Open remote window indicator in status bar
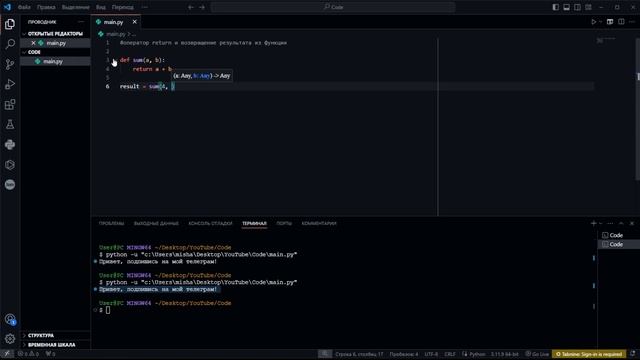The image size is (640, 360). pos(7,354)
